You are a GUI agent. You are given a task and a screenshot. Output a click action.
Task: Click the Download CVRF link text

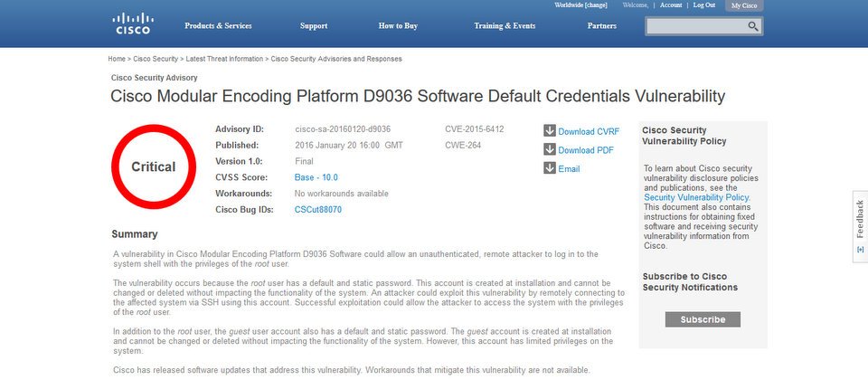(589, 132)
